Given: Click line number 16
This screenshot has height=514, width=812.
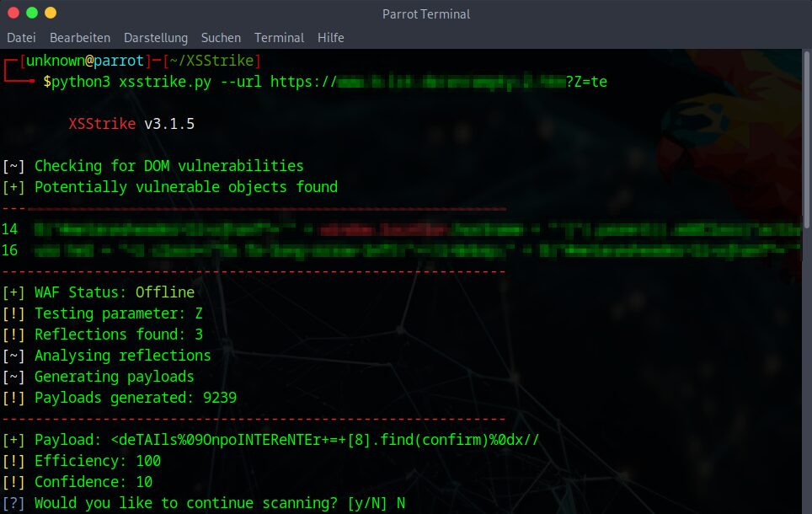Looking at the screenshot, I should [9, 250].
